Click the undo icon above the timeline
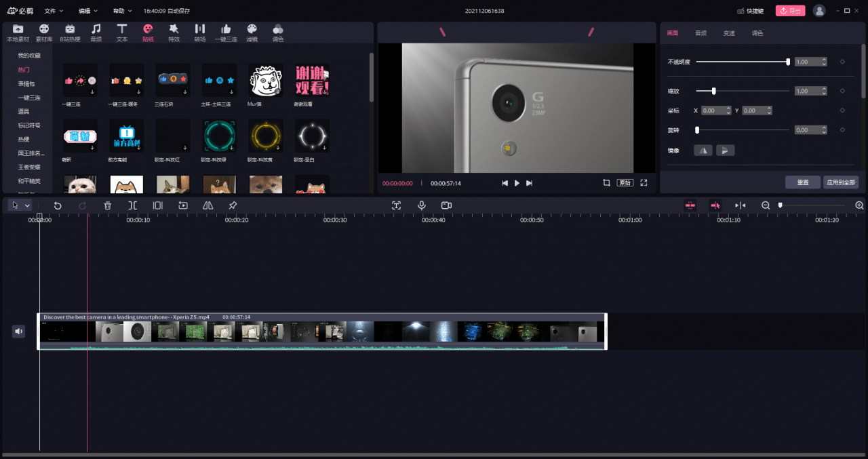This screenshot has height=459, width=868. [x=58, y=205]
